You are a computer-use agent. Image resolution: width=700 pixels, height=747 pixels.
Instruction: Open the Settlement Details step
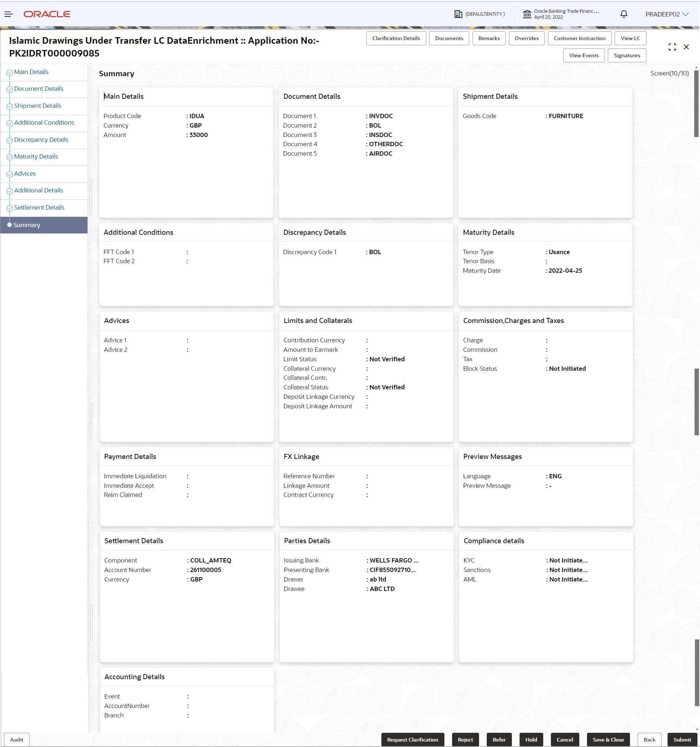point(39,207)
